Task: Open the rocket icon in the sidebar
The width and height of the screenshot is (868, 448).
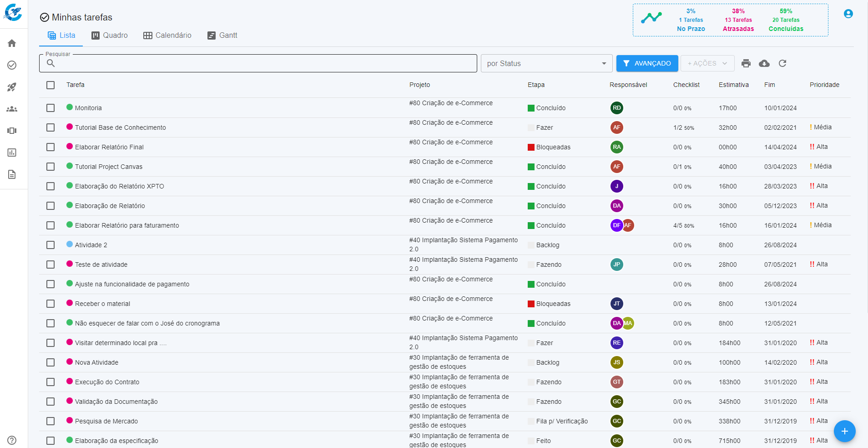Action: (12, 87)
